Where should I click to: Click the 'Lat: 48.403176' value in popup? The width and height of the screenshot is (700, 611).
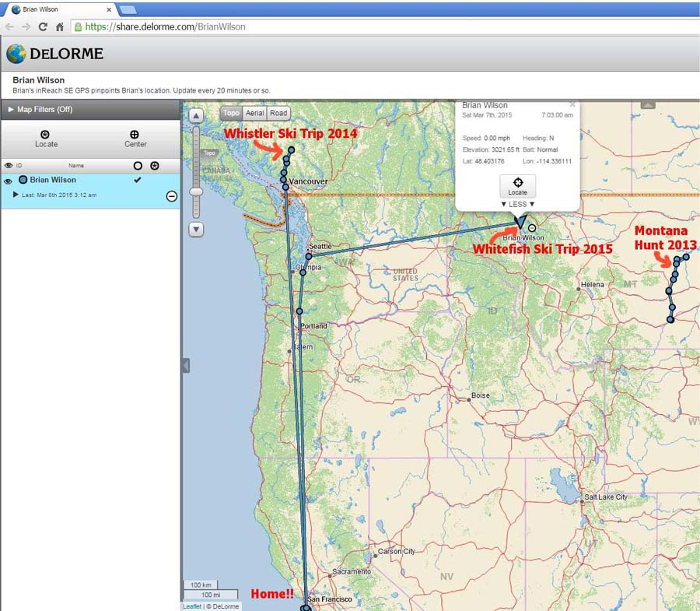(x=484, y=161)
